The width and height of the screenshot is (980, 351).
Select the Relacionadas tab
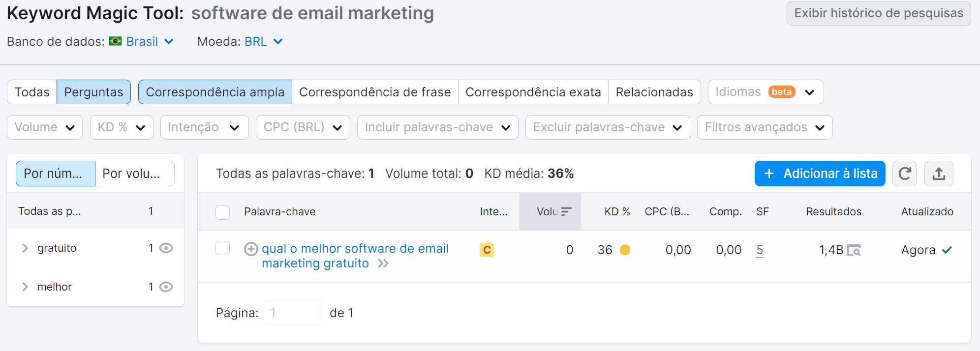coord(654,92)
